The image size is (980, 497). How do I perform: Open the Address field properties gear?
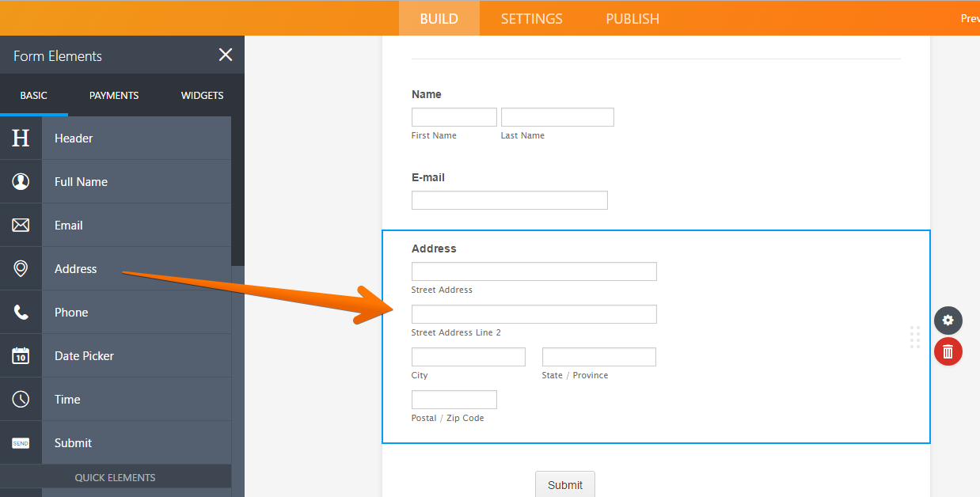[948, 321]
